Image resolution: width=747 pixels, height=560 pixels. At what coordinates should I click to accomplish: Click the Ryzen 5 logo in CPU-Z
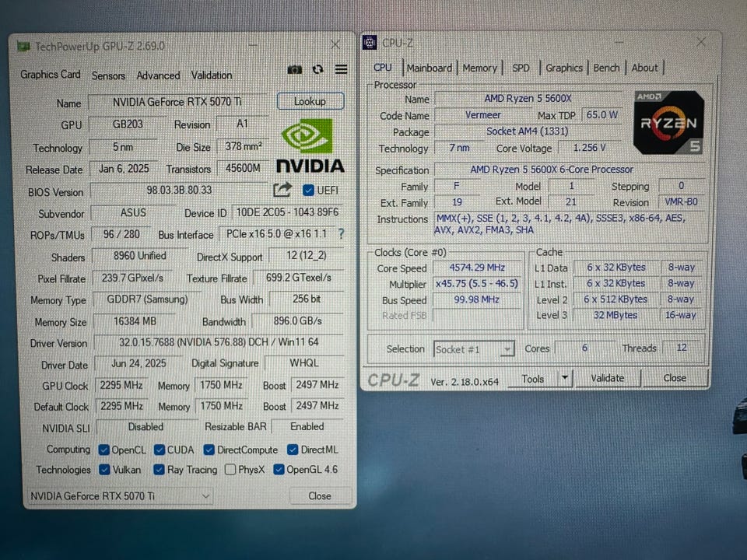pyautogui.click(x=668, y=123)
